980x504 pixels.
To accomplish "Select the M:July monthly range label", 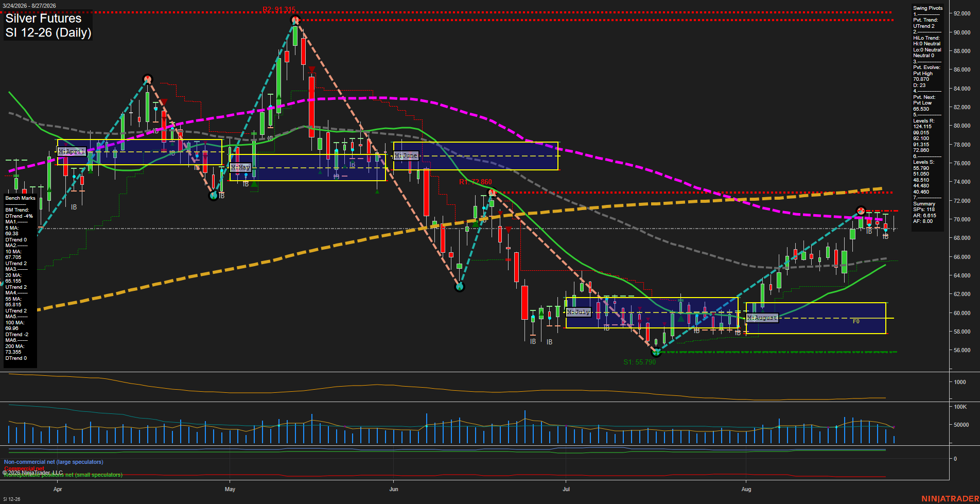I will [x=579, y=312].
